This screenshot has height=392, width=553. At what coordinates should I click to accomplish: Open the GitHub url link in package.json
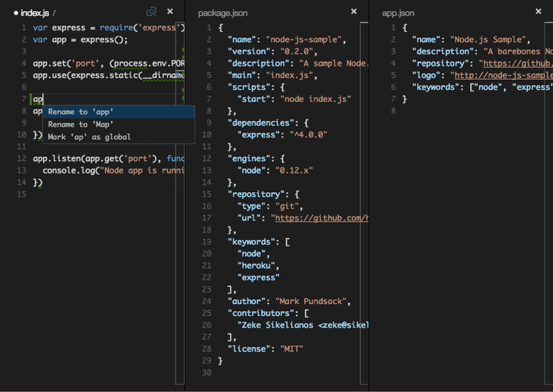[321, 218]
